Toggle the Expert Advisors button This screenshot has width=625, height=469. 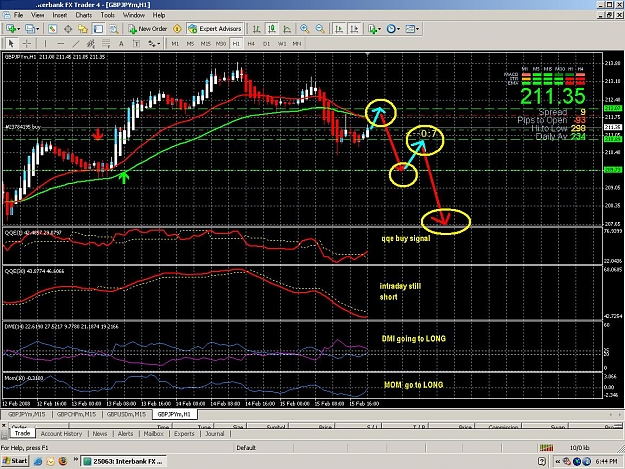(215, 29)
